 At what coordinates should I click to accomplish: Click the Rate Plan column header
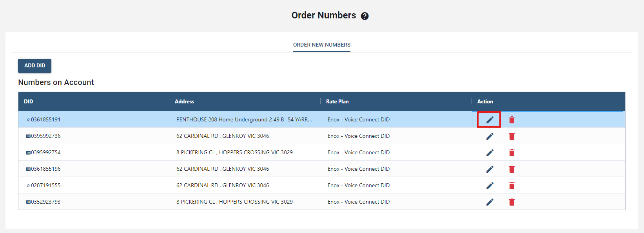(x=337, y=101)
